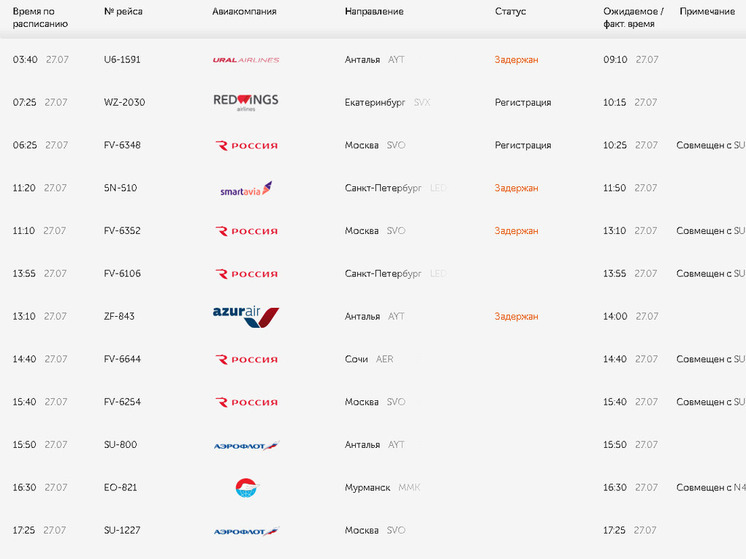This screenshot has width=746, height=559.
Task: Click destination Сочи AER
Action: pyautogui.click(x=369, y=359)
